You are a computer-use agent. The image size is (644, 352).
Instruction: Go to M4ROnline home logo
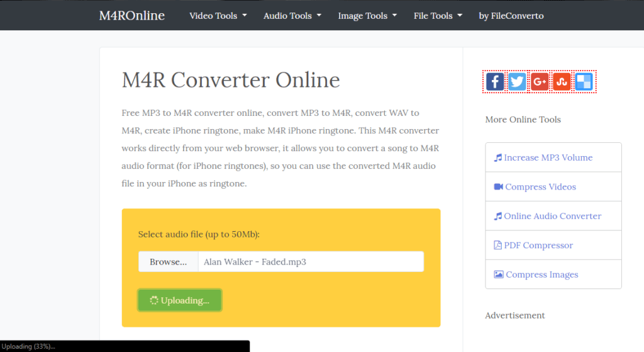coord(132,16)
